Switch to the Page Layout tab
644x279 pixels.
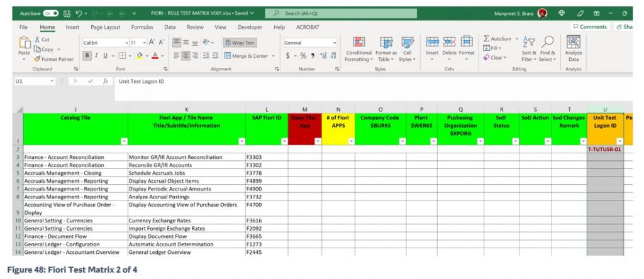(106, 27)
